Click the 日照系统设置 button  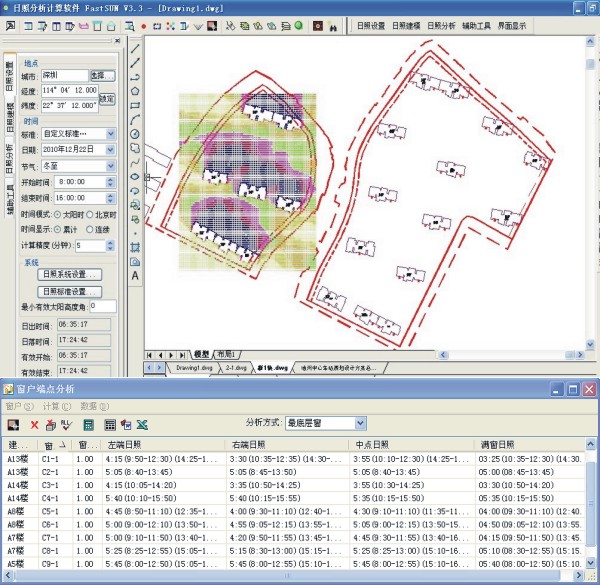click(70, 274)
